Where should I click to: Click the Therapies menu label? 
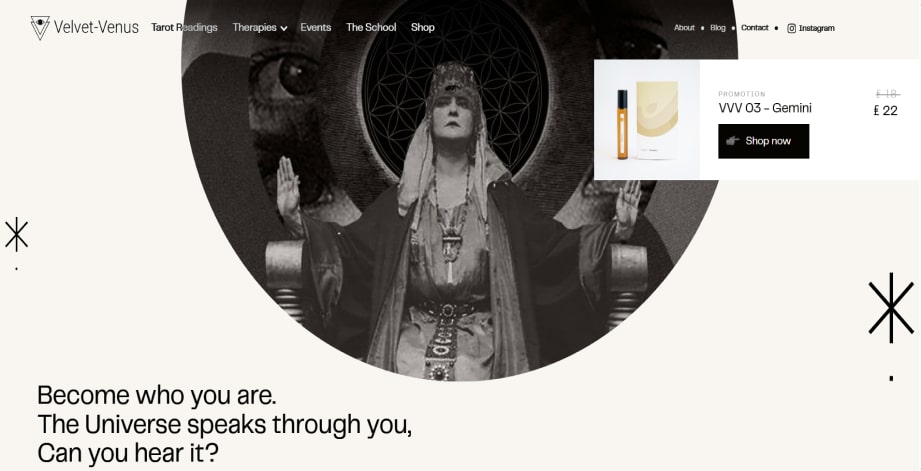click(x=254, y=27)
